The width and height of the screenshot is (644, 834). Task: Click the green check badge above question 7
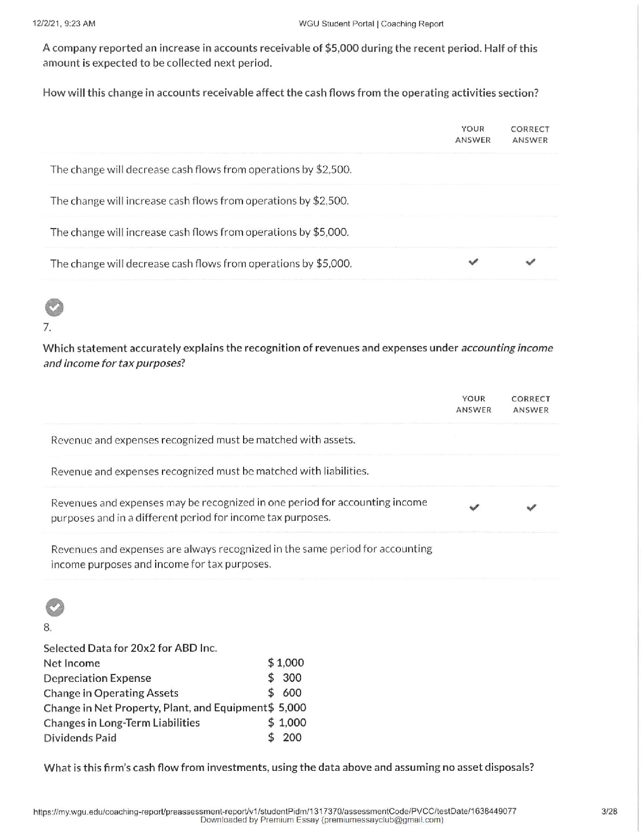[x=54, y=308]
